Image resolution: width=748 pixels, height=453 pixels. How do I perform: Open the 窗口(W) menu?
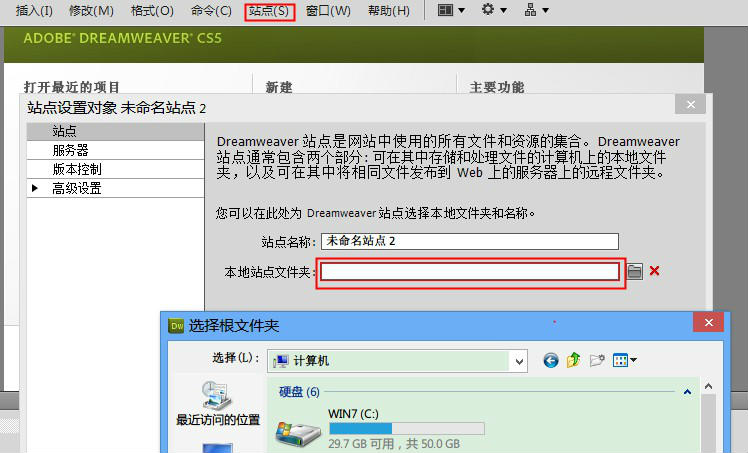coord(328,10)
